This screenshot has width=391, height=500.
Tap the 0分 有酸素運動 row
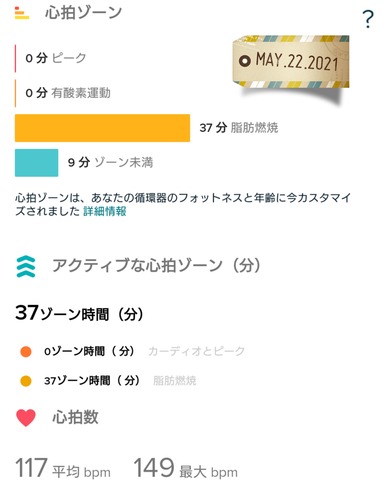(63, 93)
